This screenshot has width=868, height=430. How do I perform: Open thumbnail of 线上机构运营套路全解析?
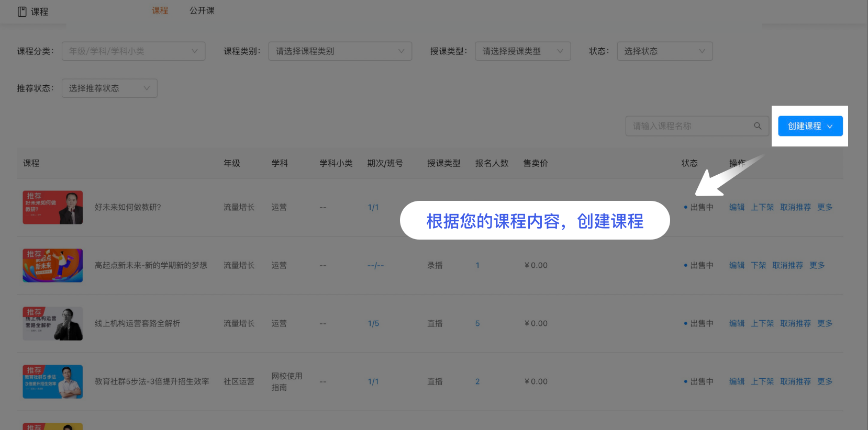(52, 323)
